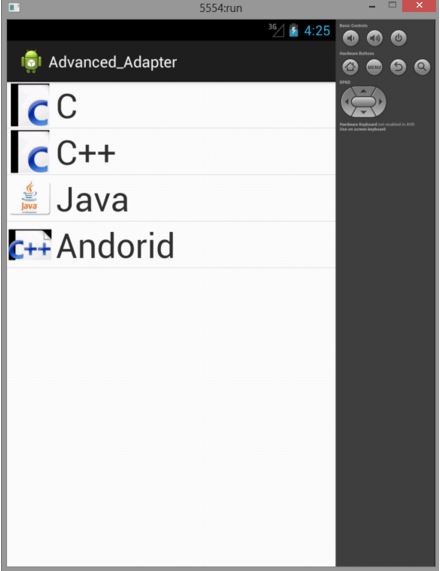The image size is (440, 571).
Task: Open the emulator MENU hardware button
Action: (374, 67)
